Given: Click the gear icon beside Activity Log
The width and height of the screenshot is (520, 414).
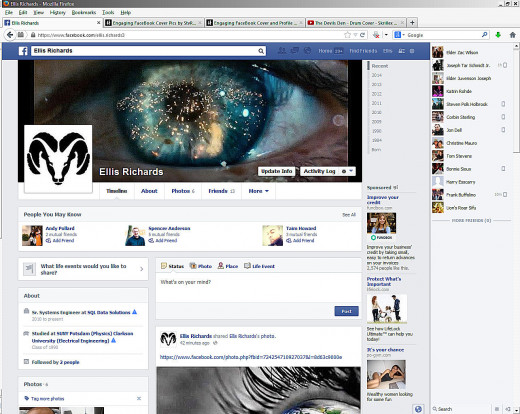Looking at the screenshot, I should tap(344, 171).
